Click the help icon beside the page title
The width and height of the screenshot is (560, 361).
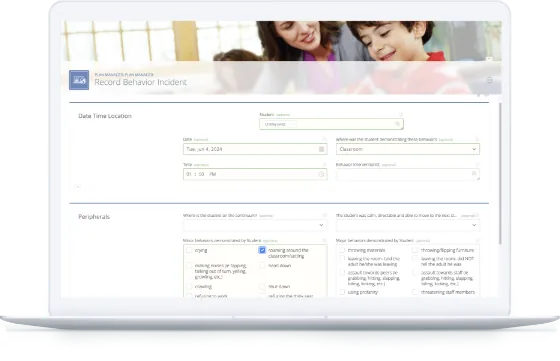tap(490, 80)
